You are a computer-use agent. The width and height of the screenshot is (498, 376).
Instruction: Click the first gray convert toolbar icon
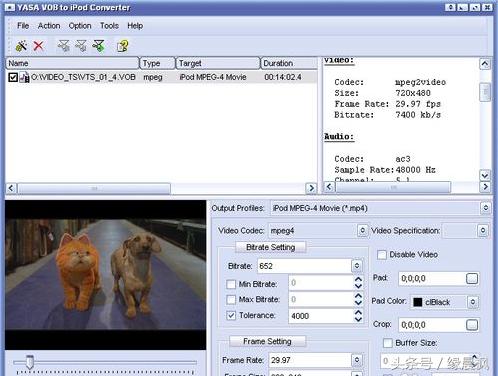[x=63, y=46]
